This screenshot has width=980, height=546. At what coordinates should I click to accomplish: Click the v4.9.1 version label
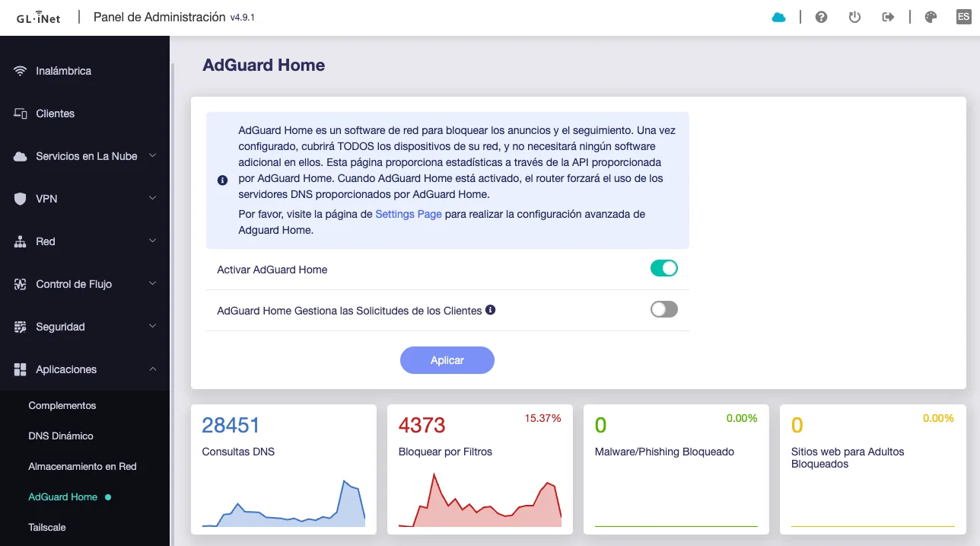point(242,18)
